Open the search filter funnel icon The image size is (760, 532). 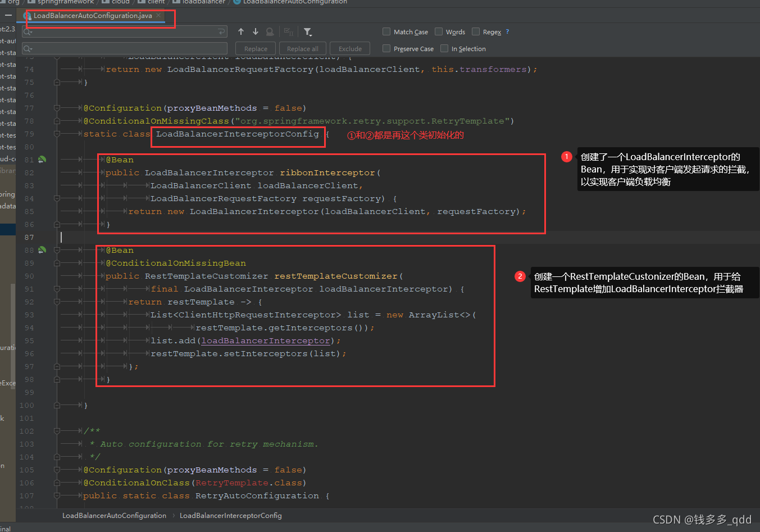tap(307, 32)
